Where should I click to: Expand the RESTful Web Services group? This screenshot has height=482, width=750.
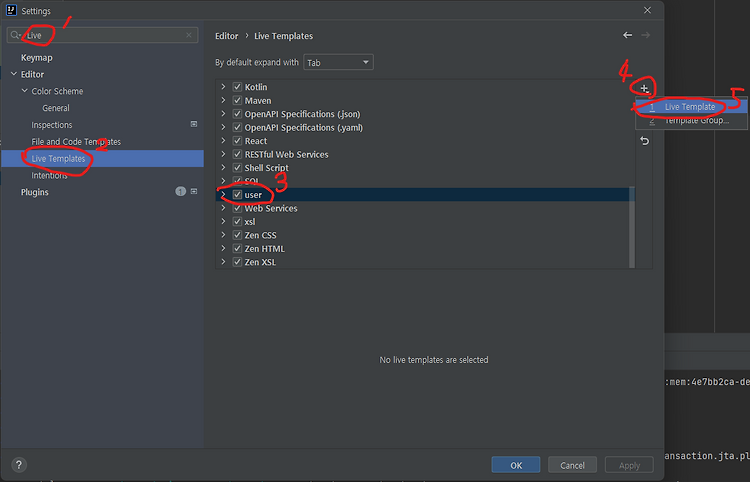point(223,154)
